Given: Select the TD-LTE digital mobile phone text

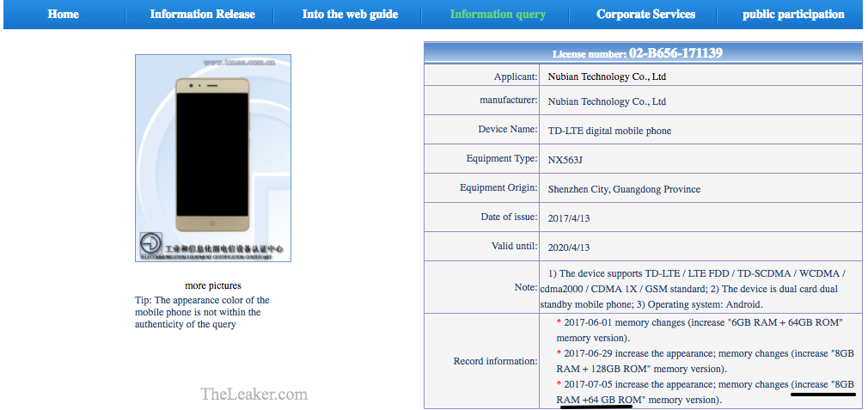Looking at the screenshot, I should coord(609,131).
